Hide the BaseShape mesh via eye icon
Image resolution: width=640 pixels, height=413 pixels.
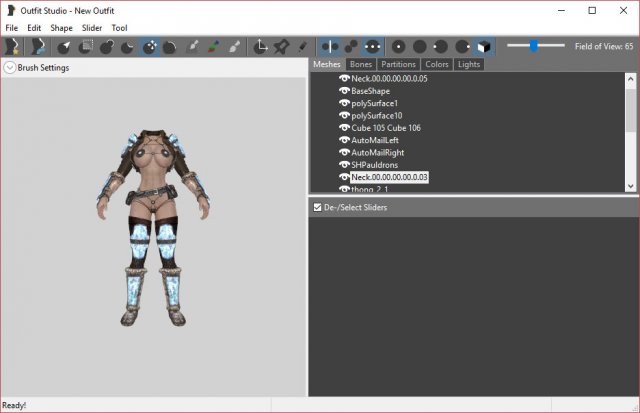coord(344,90)
